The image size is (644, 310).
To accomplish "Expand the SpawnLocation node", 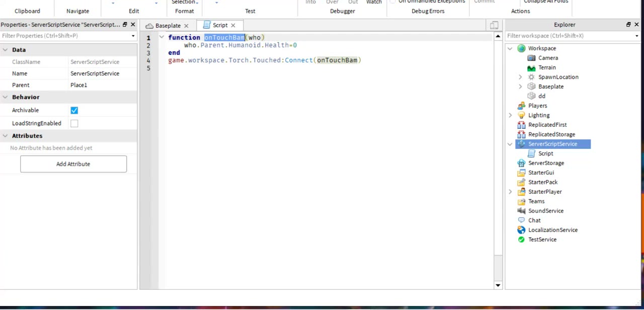I will [x=520, y=77].
